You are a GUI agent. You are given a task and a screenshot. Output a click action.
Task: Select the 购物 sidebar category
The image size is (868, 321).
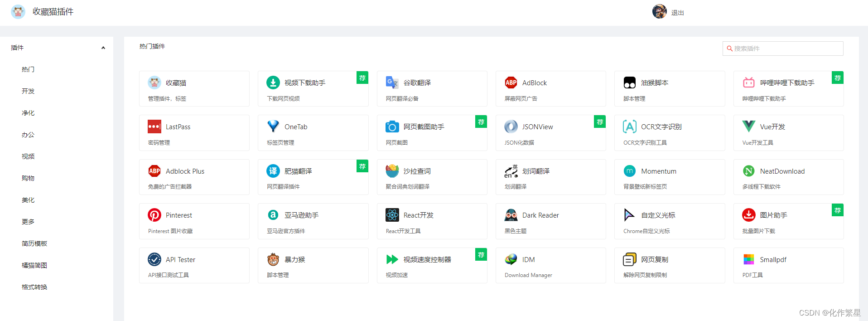(28, 178)
